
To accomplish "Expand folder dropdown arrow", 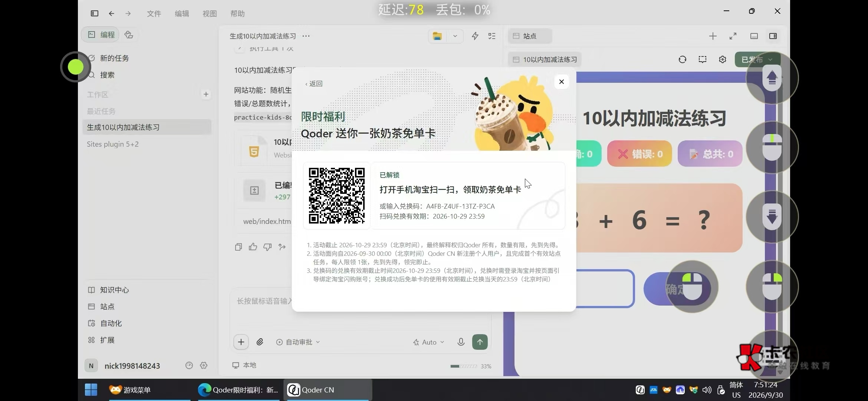I will 455,36.
